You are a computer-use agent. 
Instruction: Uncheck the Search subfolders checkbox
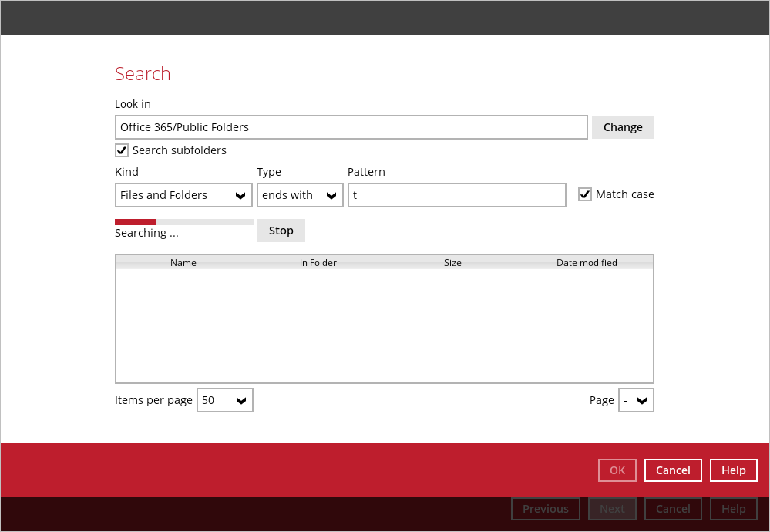click(x=122, y=150)
